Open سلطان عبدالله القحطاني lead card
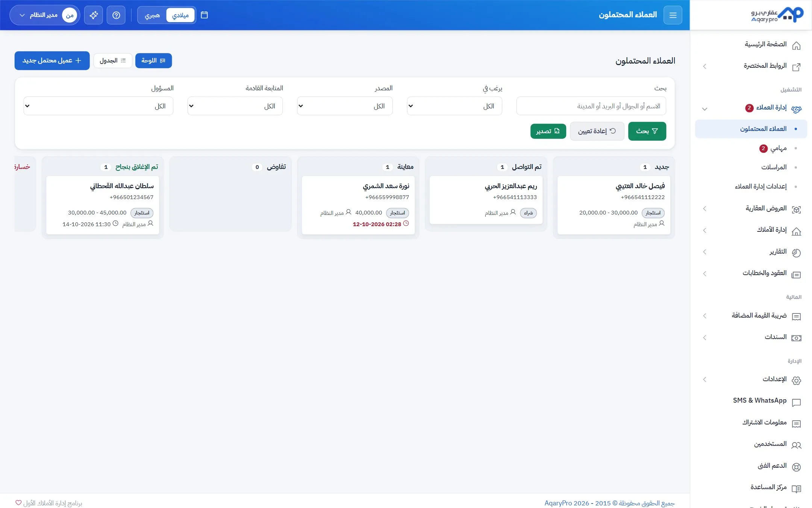 click(103, 205)
